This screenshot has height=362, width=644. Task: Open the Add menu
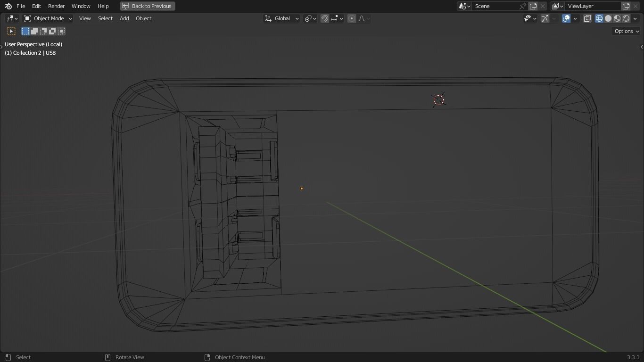(x=124, y=18)
